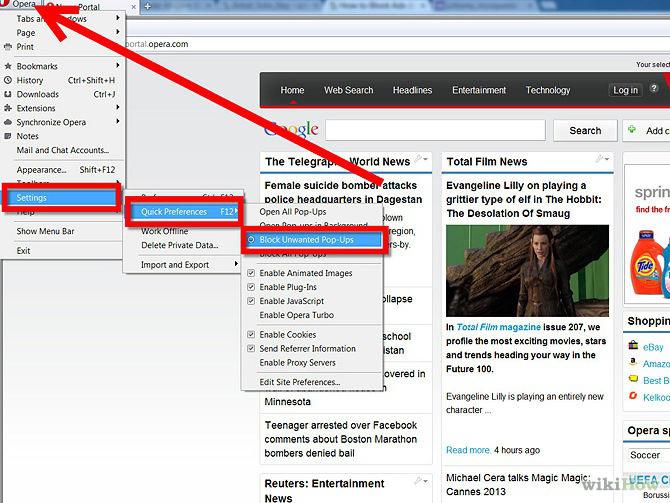The height and width of the screenshot is (503, 670).
Task: Open the Headlines navigation tab
Action: [x=412, y=90]
